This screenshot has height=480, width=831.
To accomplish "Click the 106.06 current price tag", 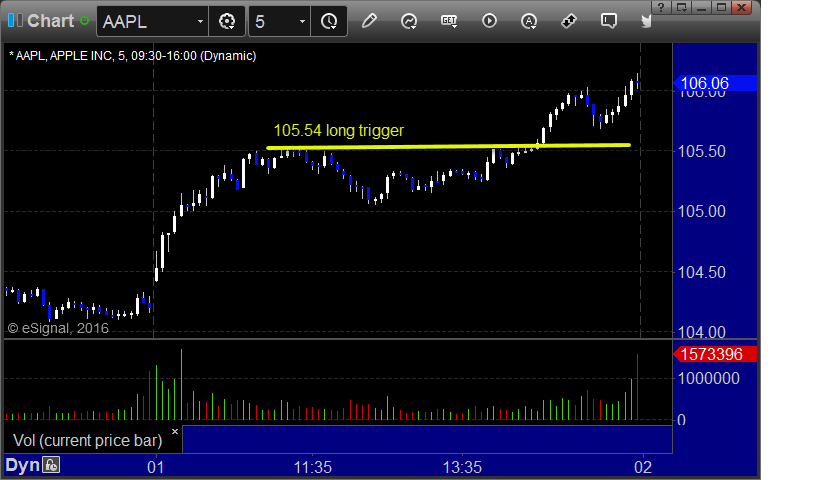I will (x=715, y=83).
